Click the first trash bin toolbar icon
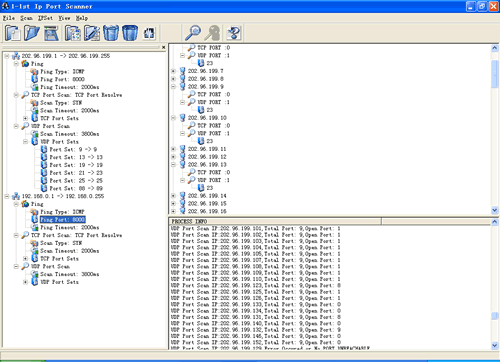Screen dimensions: 500x362 click(x=111, y=33)
